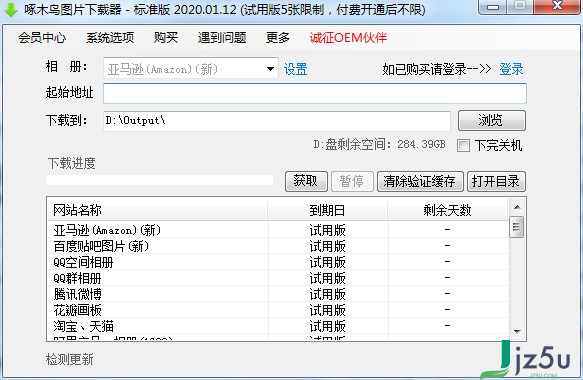Click the red 诚征OEM伙伴 menu item
The width and height of the screenshot is (583, 380).
click(348, 38)
